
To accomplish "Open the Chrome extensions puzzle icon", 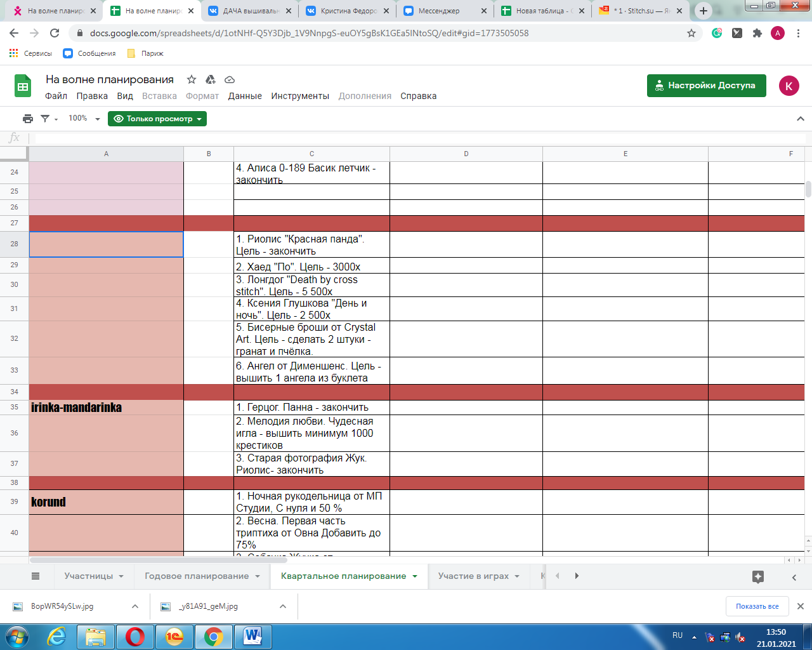I will (757, 33).
